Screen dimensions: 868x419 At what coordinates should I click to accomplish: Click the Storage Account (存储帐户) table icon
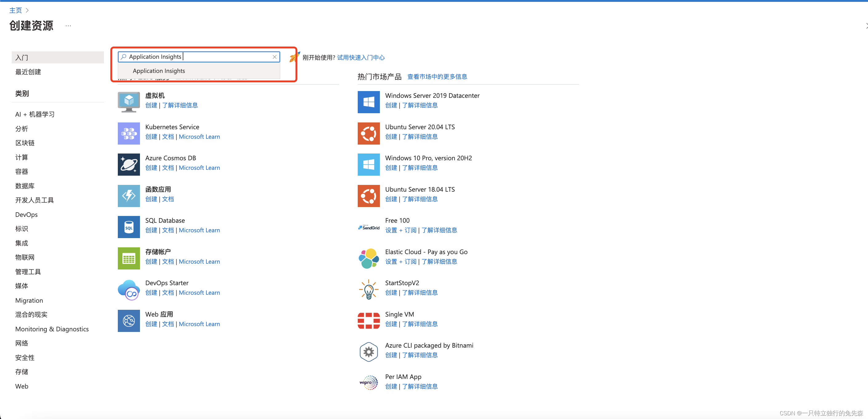(x=129, y=258)
